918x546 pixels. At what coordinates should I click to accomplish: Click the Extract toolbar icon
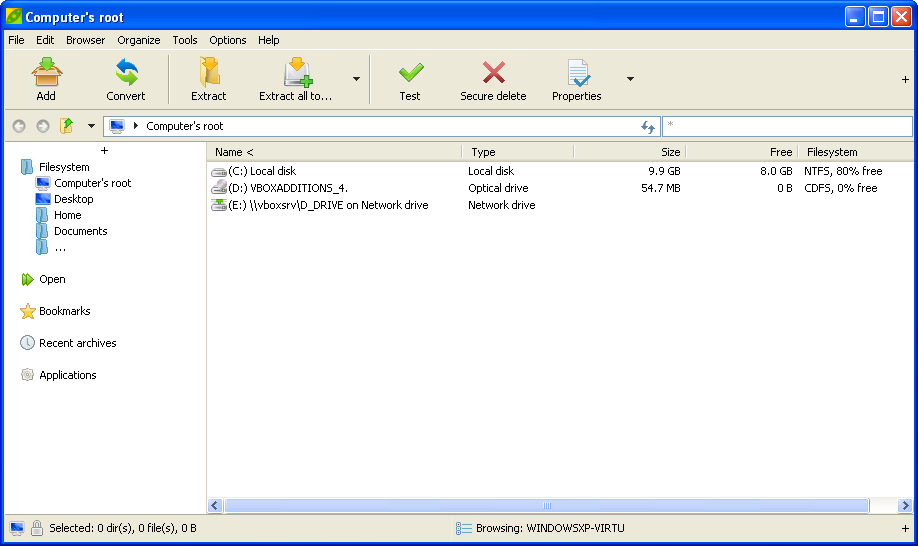209,73
